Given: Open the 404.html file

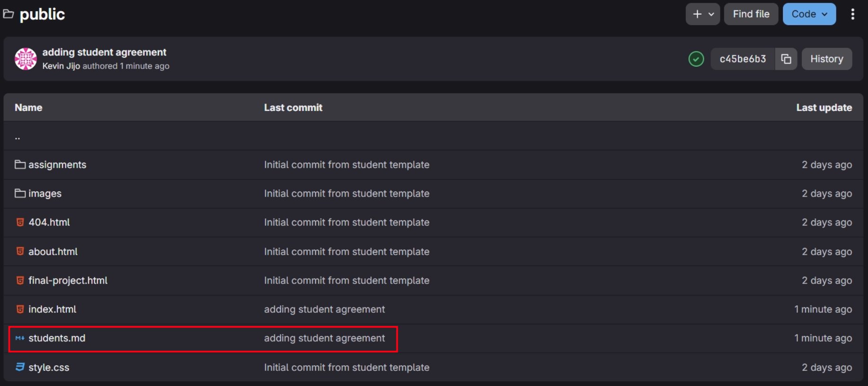Looking at the screenshot, I should pos(49,222).
